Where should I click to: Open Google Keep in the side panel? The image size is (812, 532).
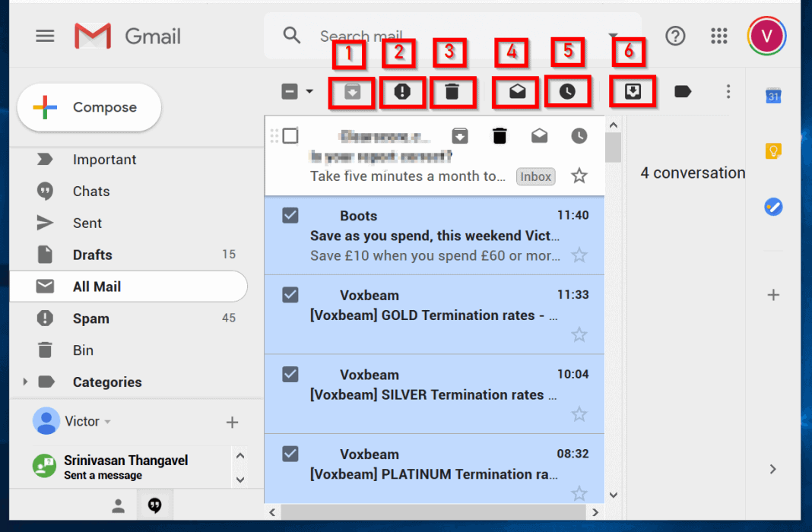point(773,151)
